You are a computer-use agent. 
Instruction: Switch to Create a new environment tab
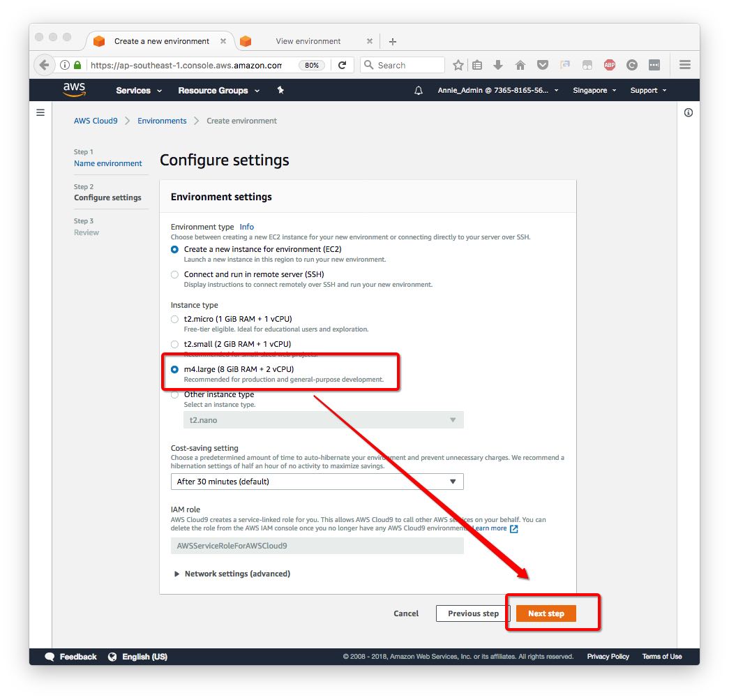(x=161, y=41)
